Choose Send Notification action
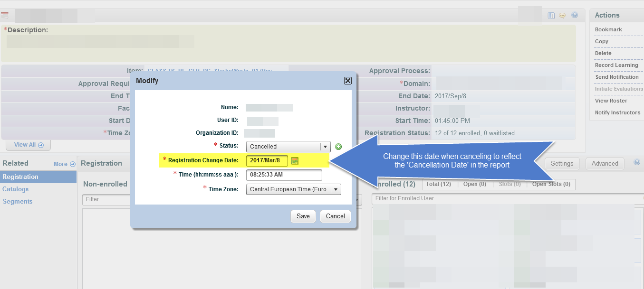This screenshot has height=289, width=644. [617, 77]
